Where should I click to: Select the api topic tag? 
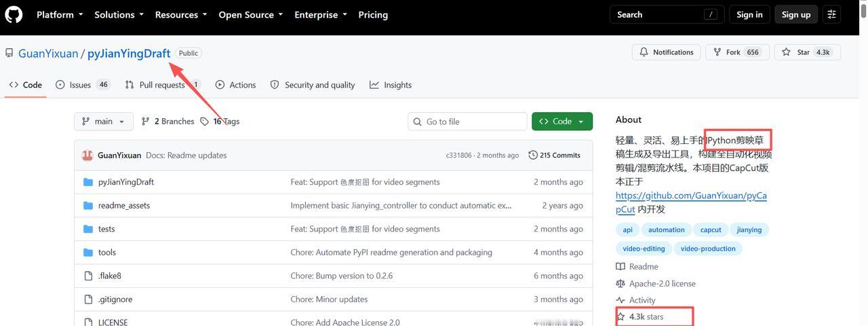click(x=628, y=230)
